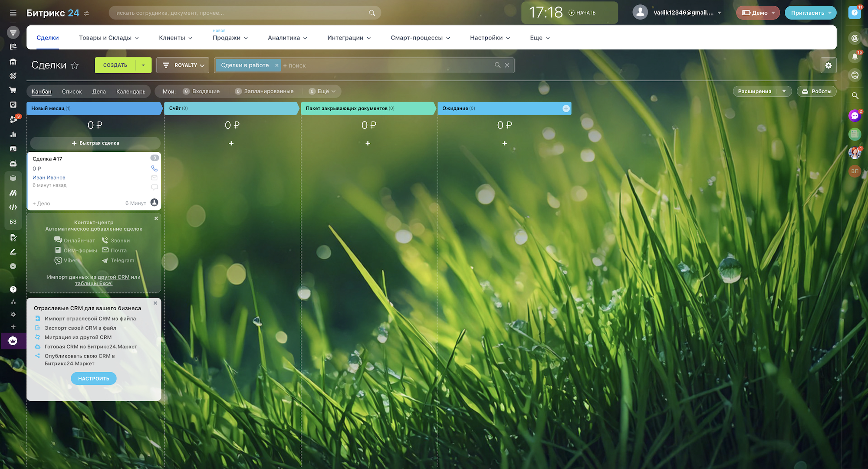Click the email envelope icon on deal card
868x469 pixels.
click(x=154, y=178)
